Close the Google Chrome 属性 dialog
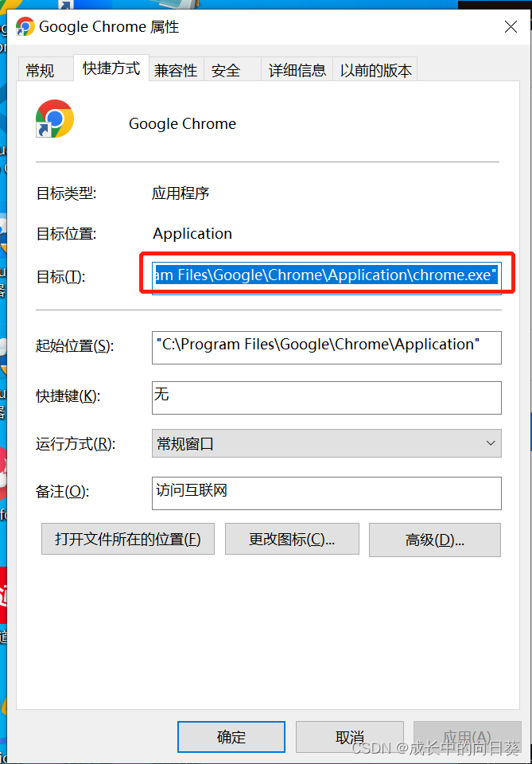The width and height of the screenshot is (532, 764). pos(511,27)
